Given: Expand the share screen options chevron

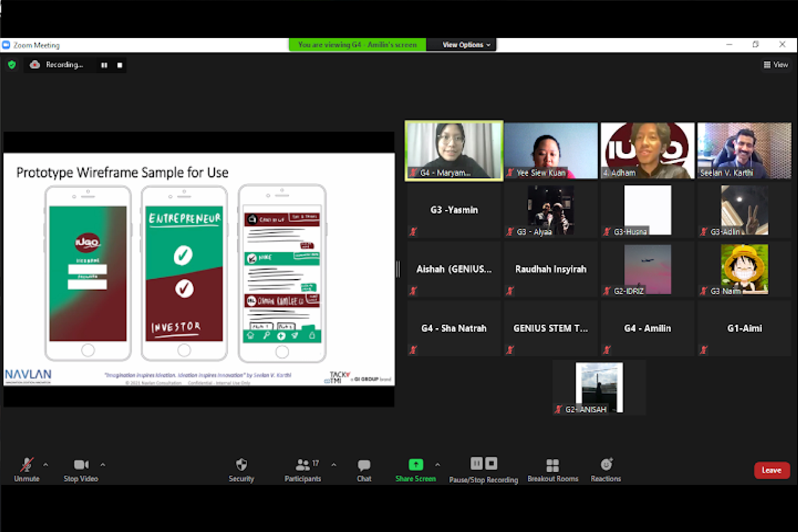Looking at the screenshot, I should click(x=438, y=464).
